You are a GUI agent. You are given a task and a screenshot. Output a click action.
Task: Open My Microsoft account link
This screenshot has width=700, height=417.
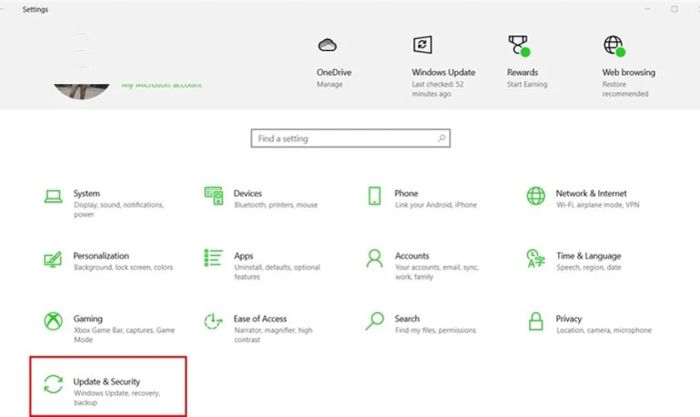tap(162, 85)
